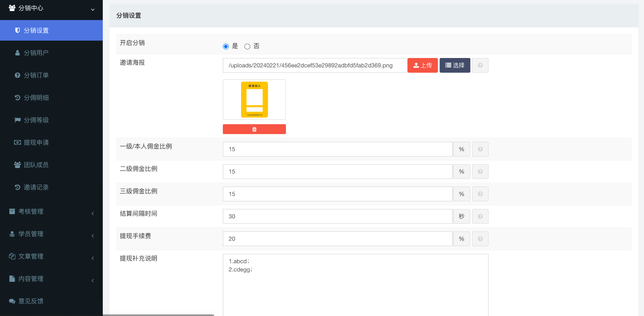Image resolution: width=644 pixels, height=316 pixels.
Task: Expand 学员管理 sidebar section
Action: 51,234
